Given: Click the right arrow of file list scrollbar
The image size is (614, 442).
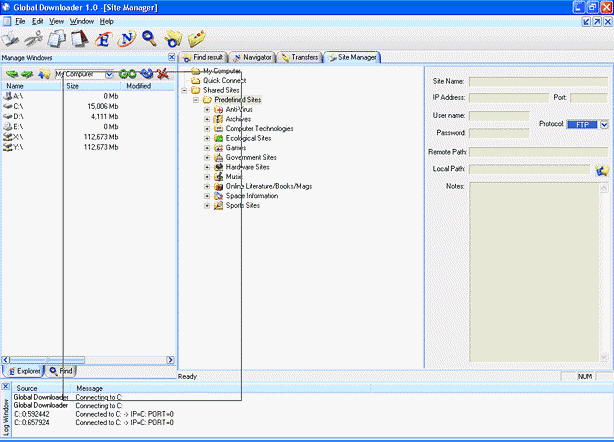Looking at the screenshot, I should point(170,360).
